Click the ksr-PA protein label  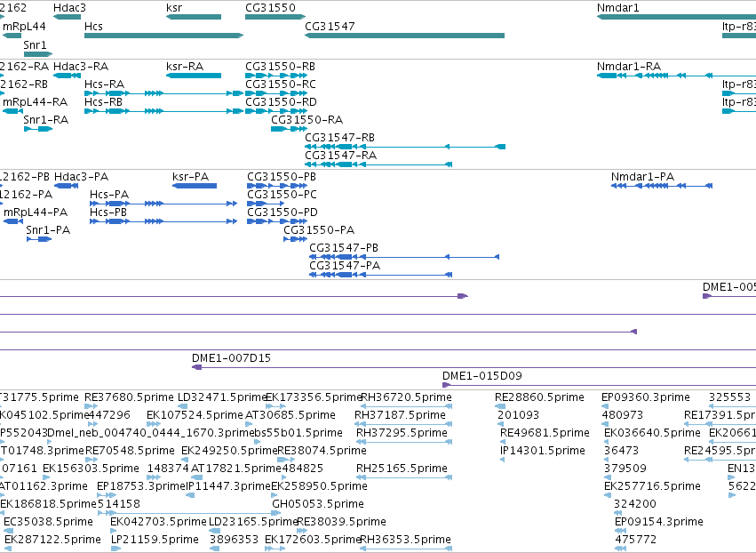tap(190, 177)
